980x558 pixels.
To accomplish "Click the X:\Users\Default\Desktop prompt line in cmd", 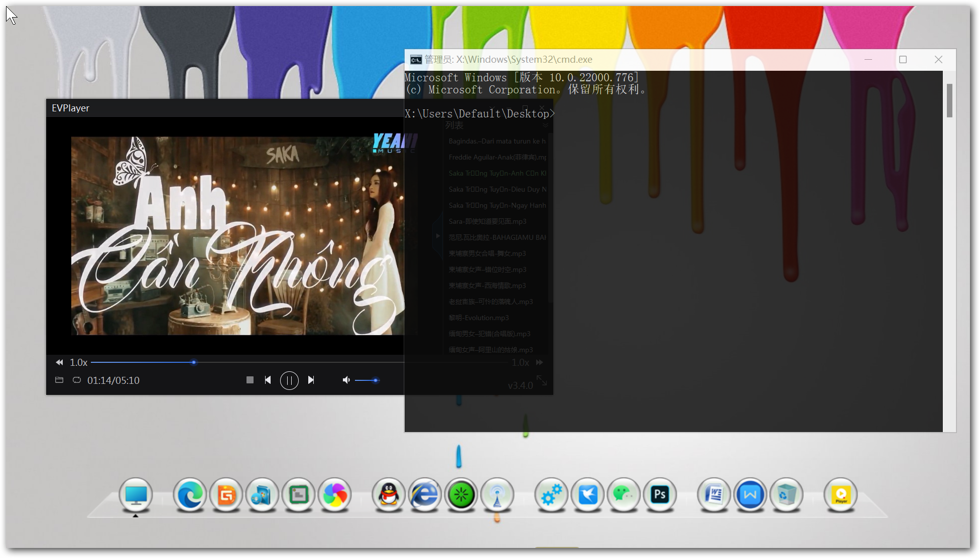I will coord(479,114).
